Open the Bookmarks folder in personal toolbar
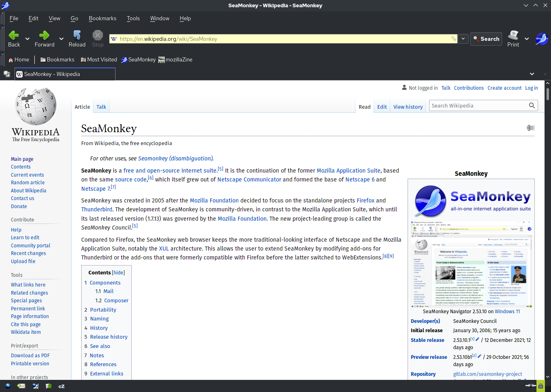This screenshot has height=392, width=551. [x=57, y=59]
